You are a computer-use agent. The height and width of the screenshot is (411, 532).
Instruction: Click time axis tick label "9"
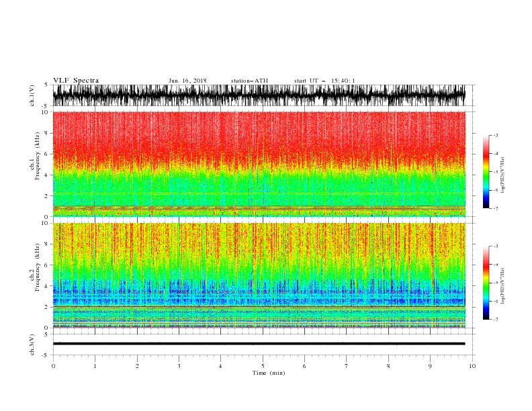[430, 366]
